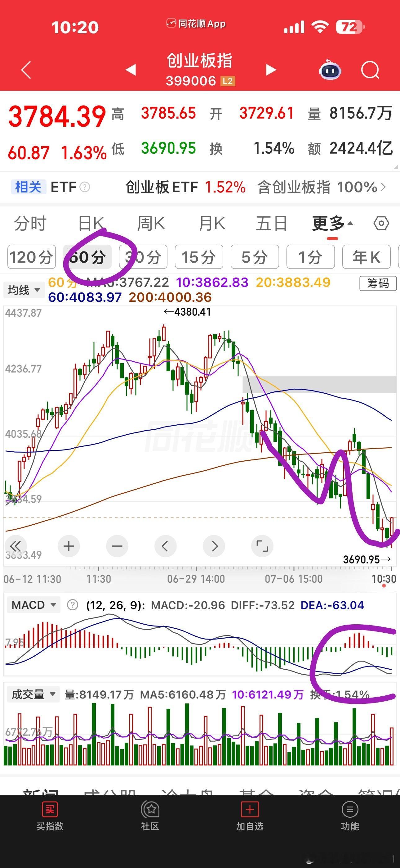The height and width of the screenshot is (868, 400).
Task: Collapse the 更多 period menu
Action: pos(333,223)
